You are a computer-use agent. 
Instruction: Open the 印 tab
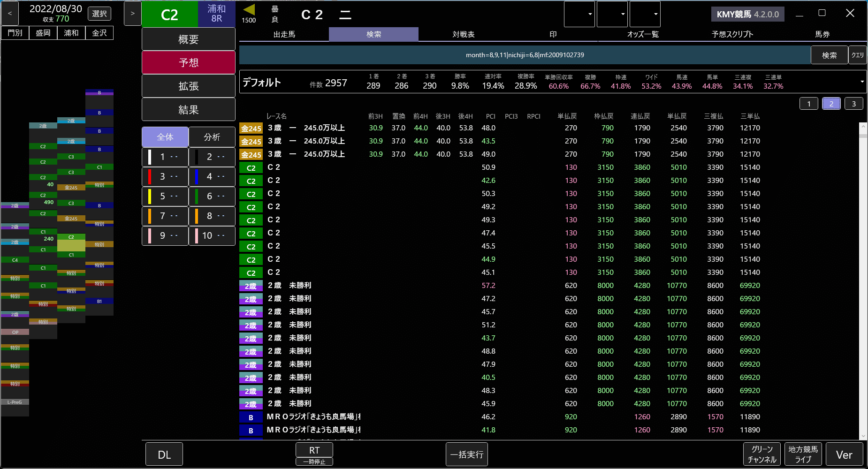coord(553,34)
